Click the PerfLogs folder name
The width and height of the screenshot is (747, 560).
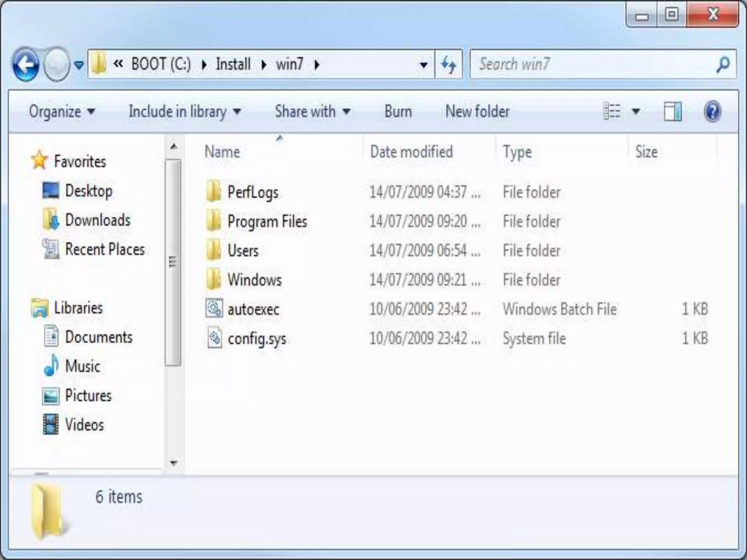coord(253,192)
